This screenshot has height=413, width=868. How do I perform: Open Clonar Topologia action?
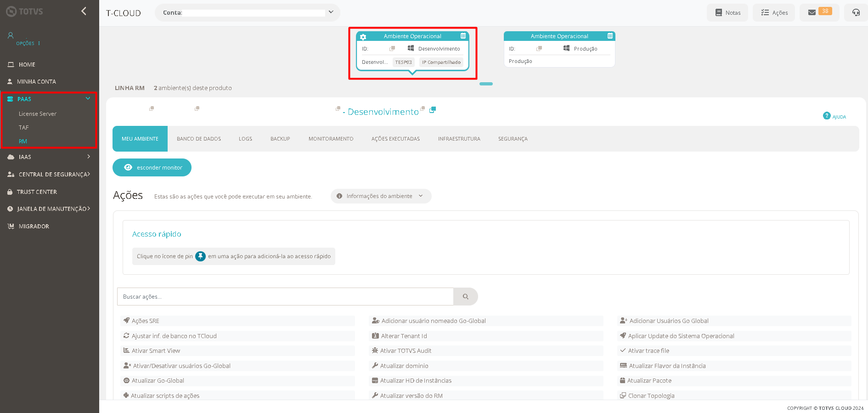[734, 396]
